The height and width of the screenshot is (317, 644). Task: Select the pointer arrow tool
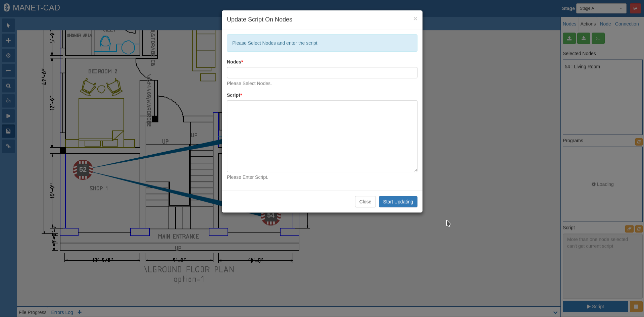coord(8,25)
